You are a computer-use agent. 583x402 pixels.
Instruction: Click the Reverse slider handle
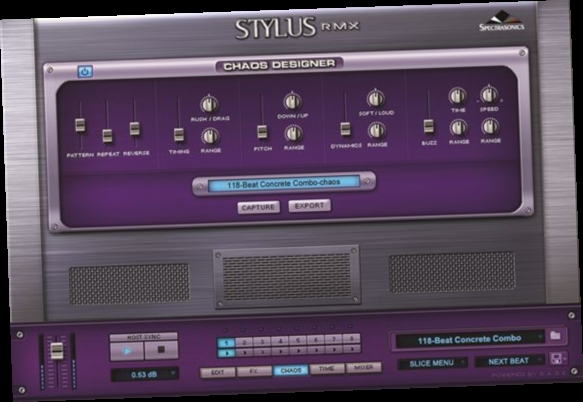point(135,129)
